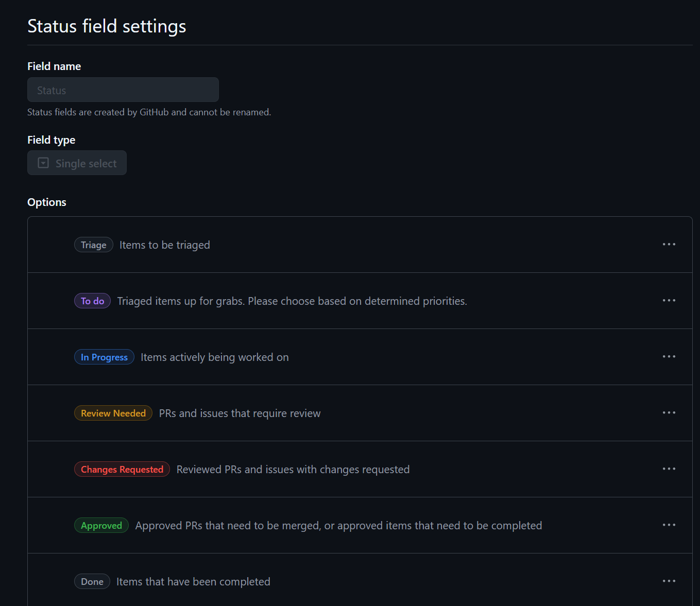Open the more options menu for Approved
700x606 pixels.
pos(669,525)
